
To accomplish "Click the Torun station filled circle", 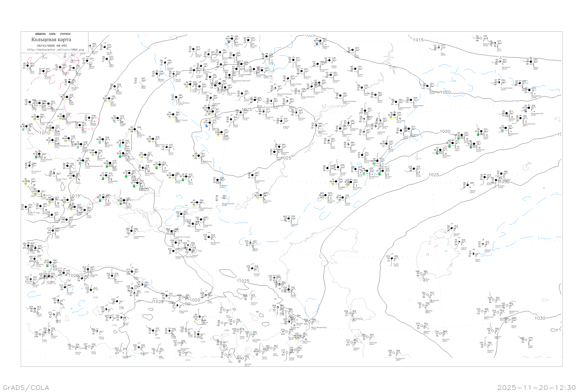I will [28, 66].
